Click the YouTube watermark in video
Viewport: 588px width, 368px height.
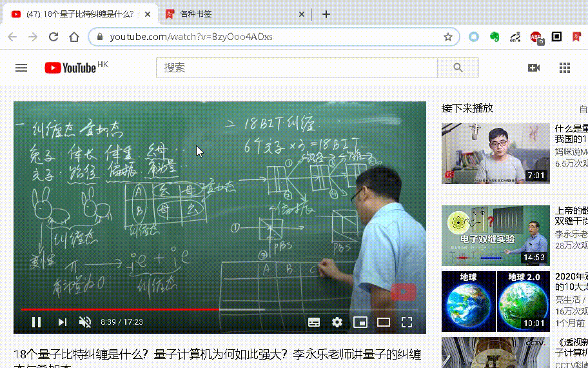(x=404, y=292)
